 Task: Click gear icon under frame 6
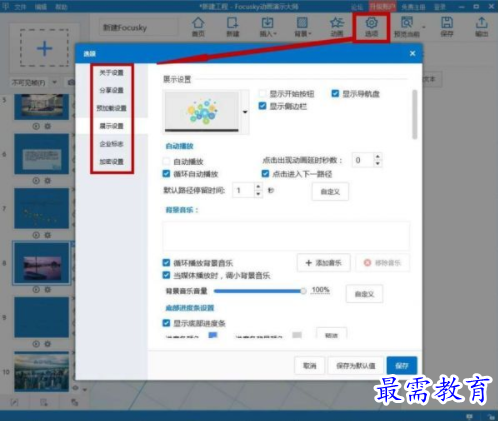click(x=48, y=180)
